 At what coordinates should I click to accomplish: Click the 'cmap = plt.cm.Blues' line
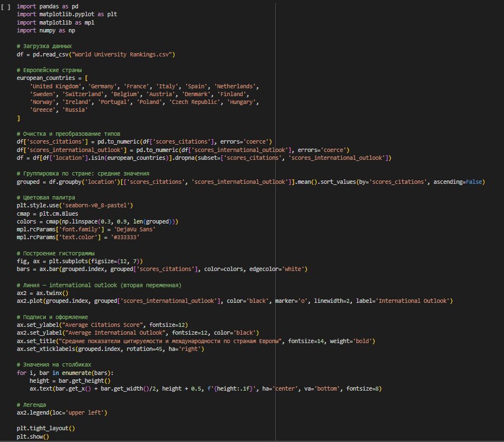[x=48, y=214]
